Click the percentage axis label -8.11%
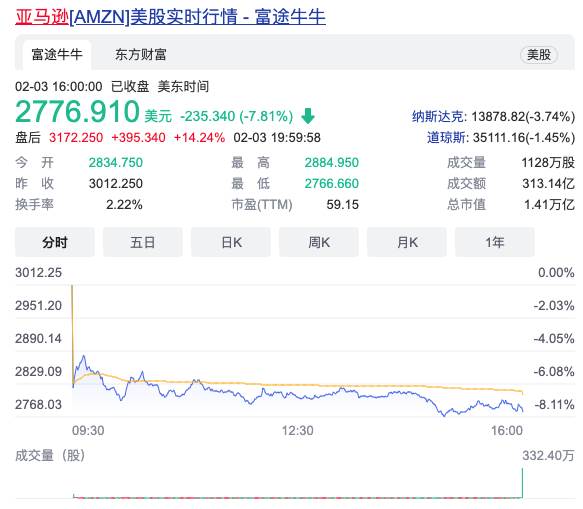The width and height of the screenshot is (583, 509). click(x=554, y=405)
